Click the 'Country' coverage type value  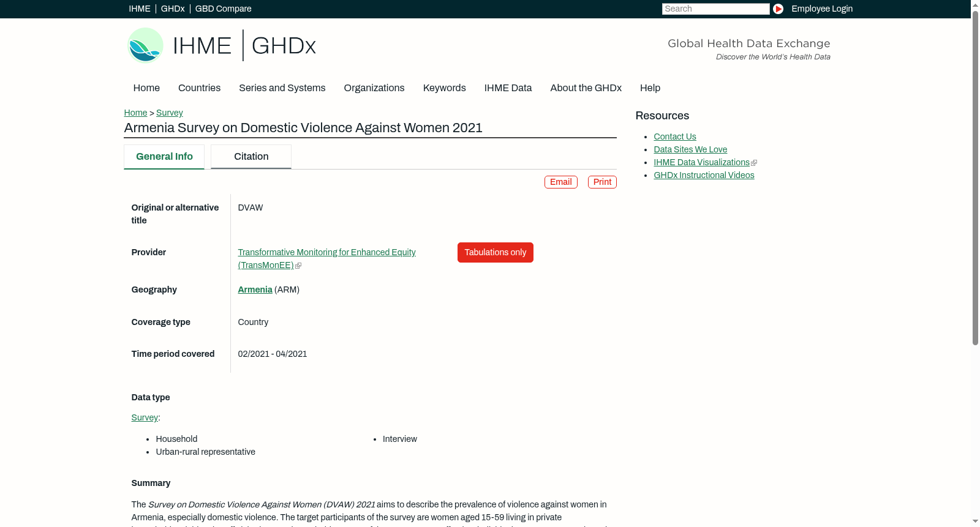coord(253,322)
